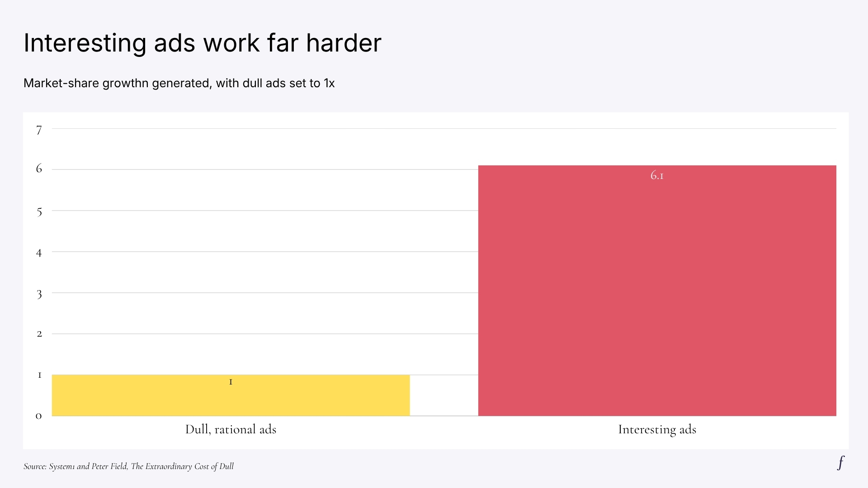Click the source citation text
The height and width of the screenshot is (488, 868).
pos(129,466)
